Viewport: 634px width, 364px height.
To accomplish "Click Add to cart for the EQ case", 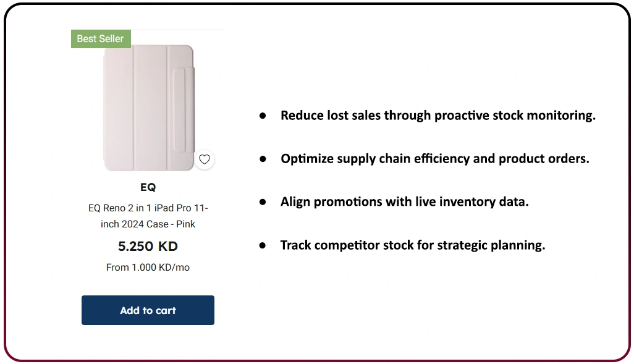I will (x=148, y=310).
